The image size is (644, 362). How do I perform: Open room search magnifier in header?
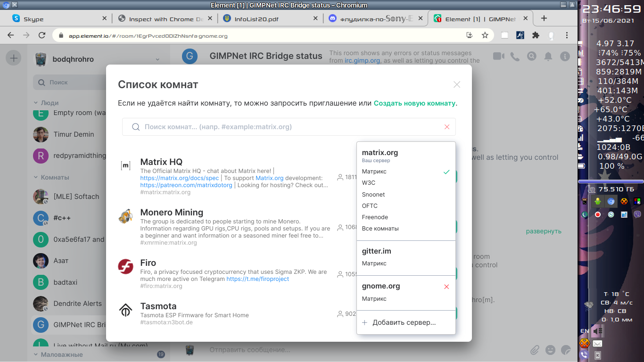(x=532, y=57)
